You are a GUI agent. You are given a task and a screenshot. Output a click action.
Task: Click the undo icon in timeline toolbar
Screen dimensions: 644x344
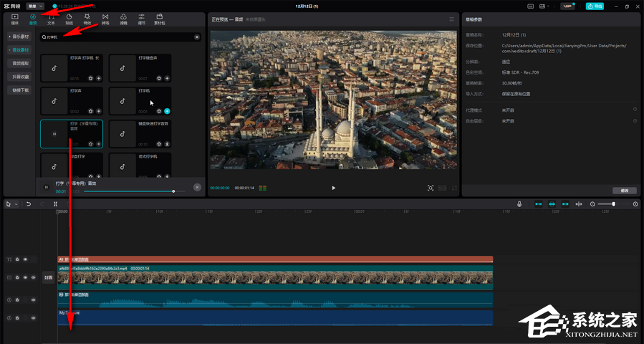coord(29,204)
